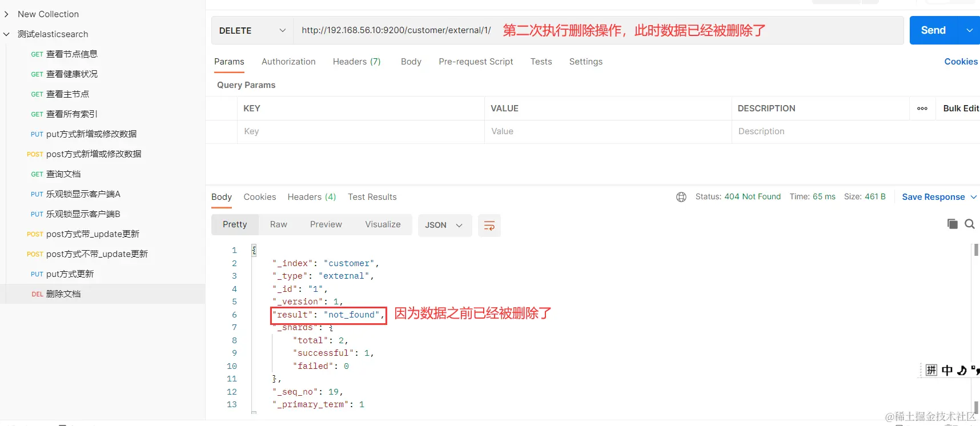
Task: Click the response size 461 B
Action: coord(875,196)
